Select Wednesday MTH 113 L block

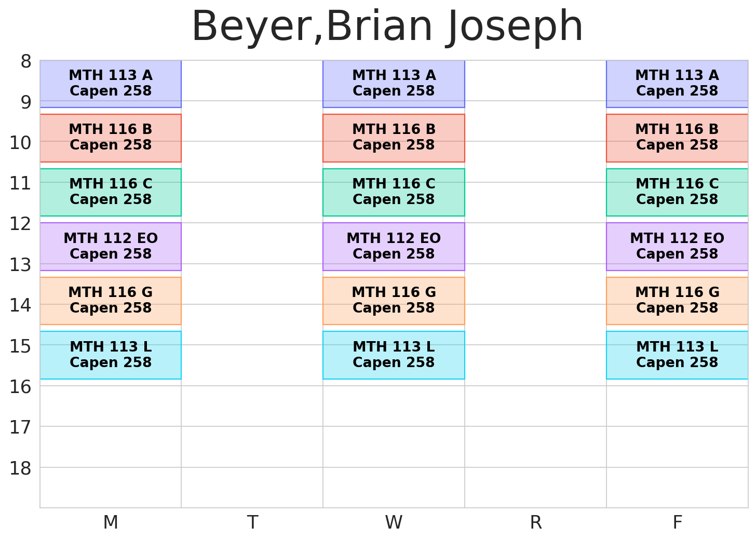tap(394, 355)
